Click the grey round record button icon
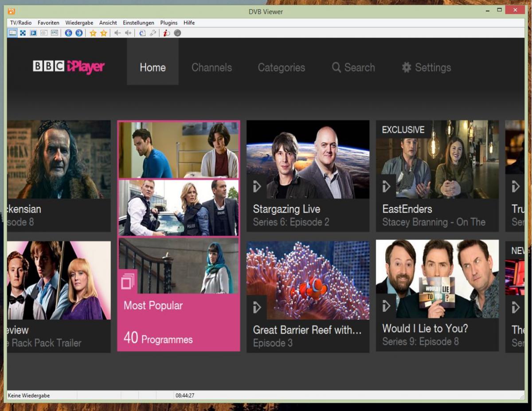Viewport: 532px width, 411px height. click(x=177, y=33)
